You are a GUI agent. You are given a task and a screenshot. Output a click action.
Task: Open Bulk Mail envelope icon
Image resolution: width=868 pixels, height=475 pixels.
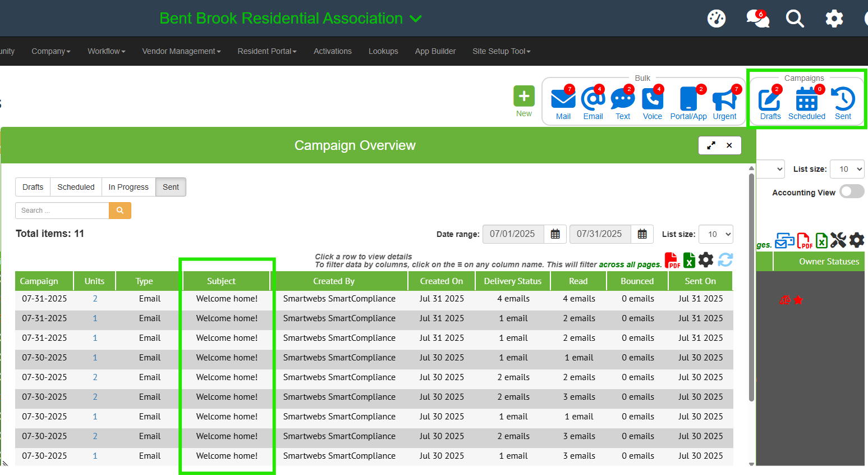pos(563,99)
